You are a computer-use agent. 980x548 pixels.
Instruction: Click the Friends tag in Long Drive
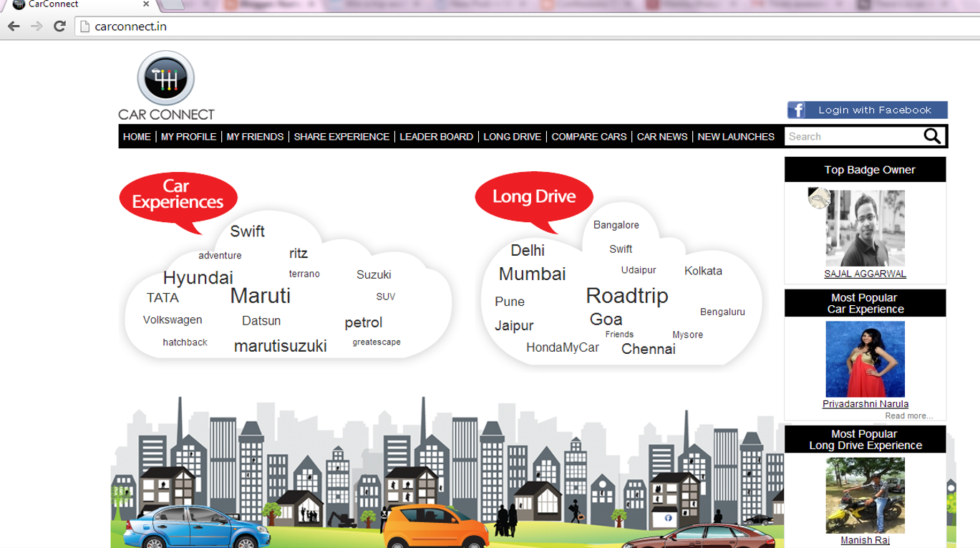tap(619, 335)
